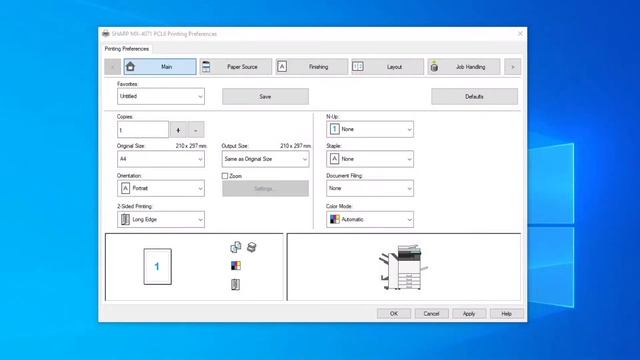Click the stacked output icon in preview
Viewport: 640px width, 360px height.
pyautogui.click(x=252, y=247)
